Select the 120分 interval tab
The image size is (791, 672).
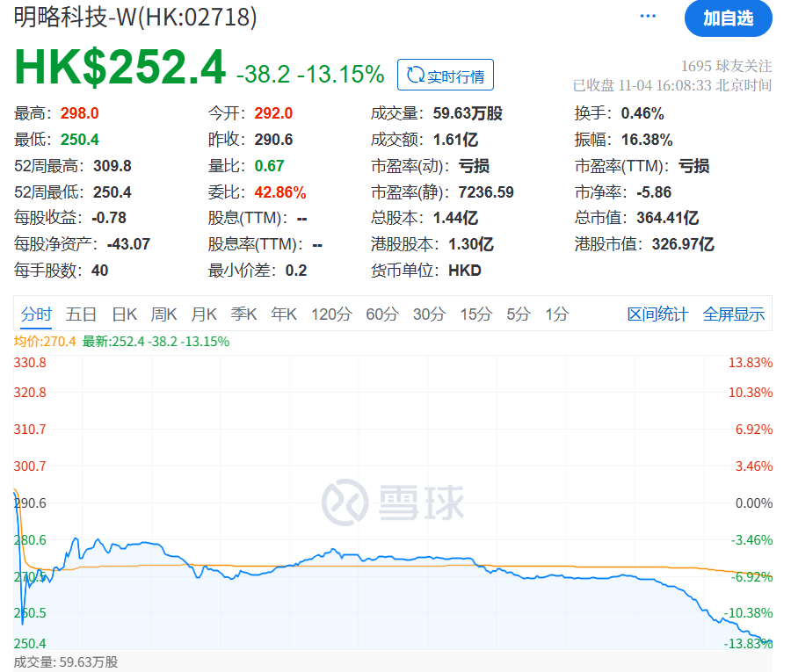point(331,314)
